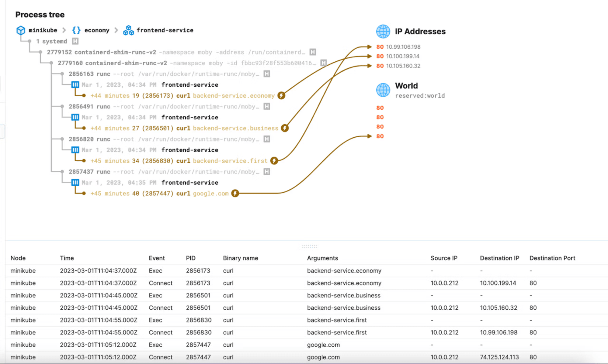The width and height of the screenshot is (608, 364).
Task: Click the container icon under runc 2856820
Action: click(x=75, y=150)
